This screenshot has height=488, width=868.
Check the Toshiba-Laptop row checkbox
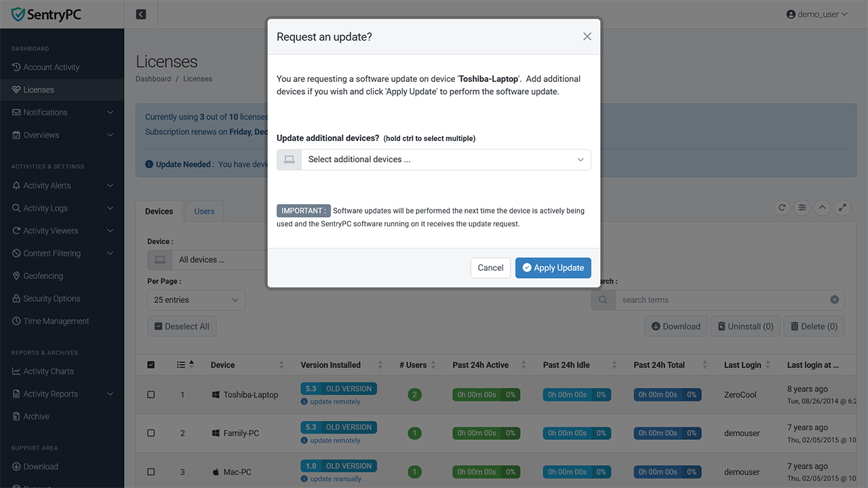pos(151,394)
